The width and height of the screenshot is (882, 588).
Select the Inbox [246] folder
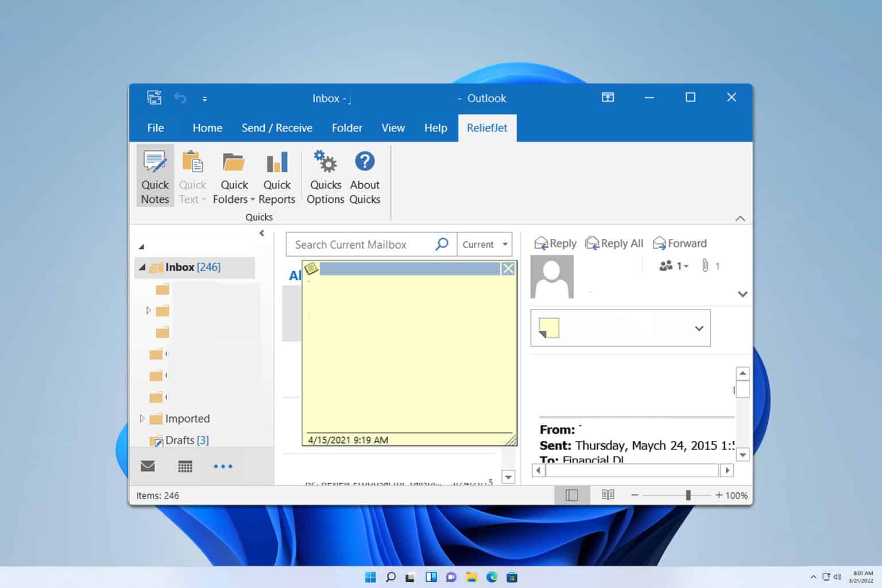tap(195, 267)
